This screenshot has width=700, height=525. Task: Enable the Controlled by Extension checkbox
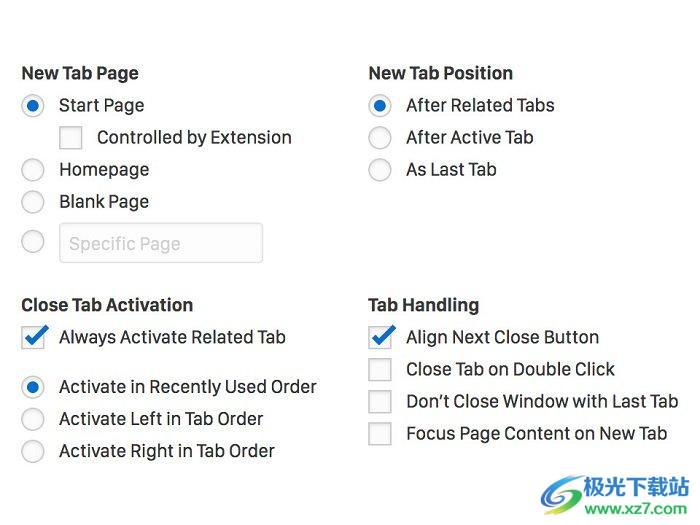(x=71, y=138)
